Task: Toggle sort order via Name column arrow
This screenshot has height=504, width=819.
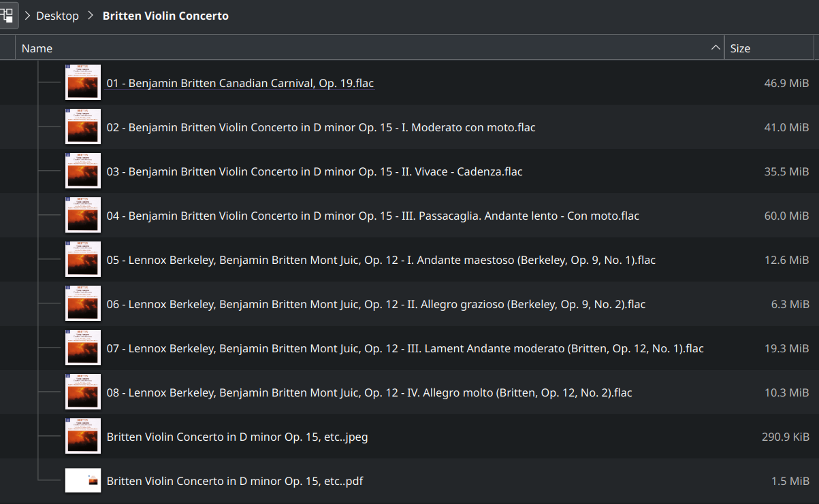Action: tap(716, 48)
